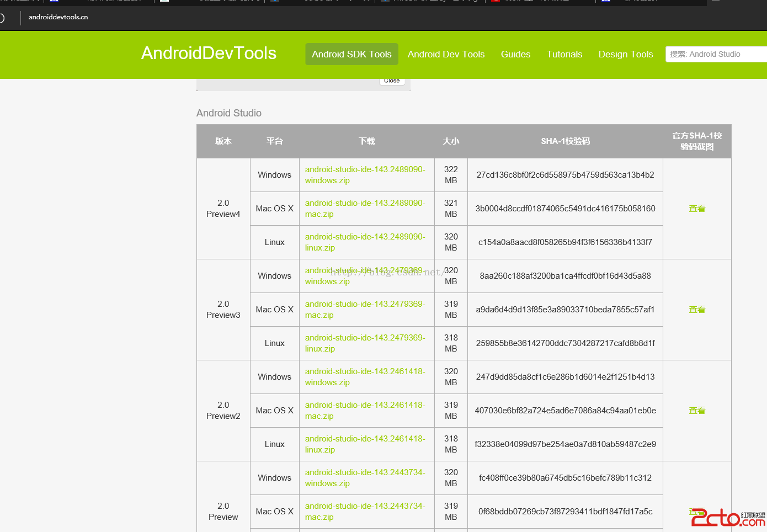Focus the Android Studio search box

(716, 54)
